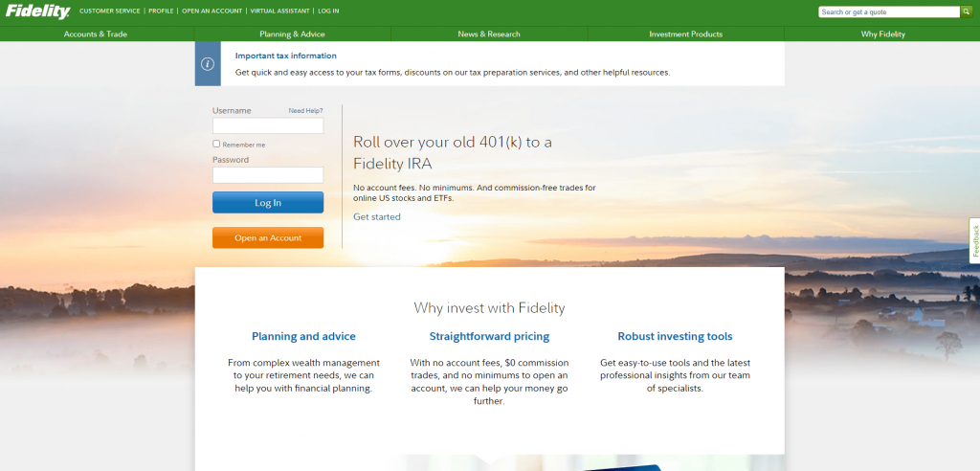
Task: Open the Why Fidelity menu
Action: click(882, 34)
